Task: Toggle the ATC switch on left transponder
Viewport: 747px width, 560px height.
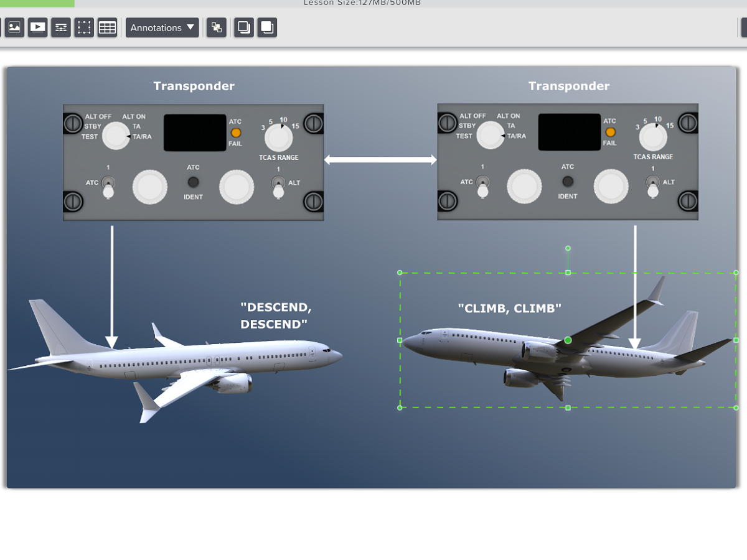Action: click(108, 187)
